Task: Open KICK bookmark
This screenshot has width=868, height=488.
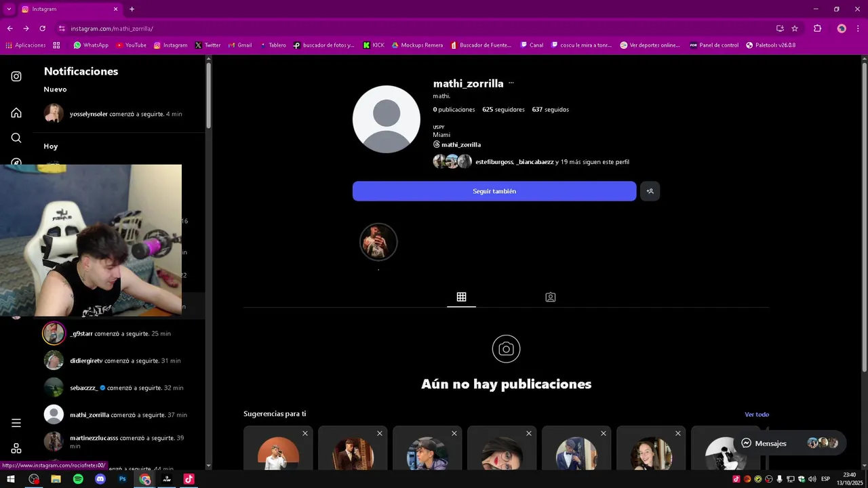Action: click(x=374, y=45)
